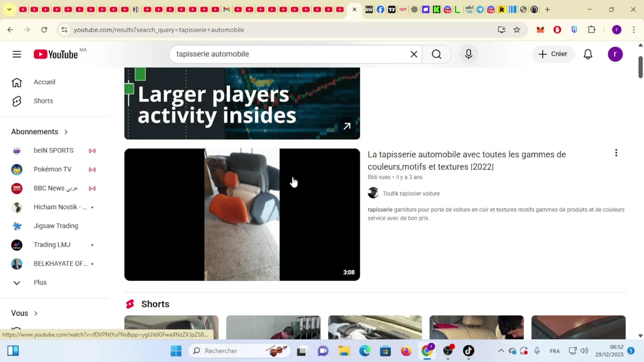
Task: Open YouTube notifications bell
Action: click(588, 54)
